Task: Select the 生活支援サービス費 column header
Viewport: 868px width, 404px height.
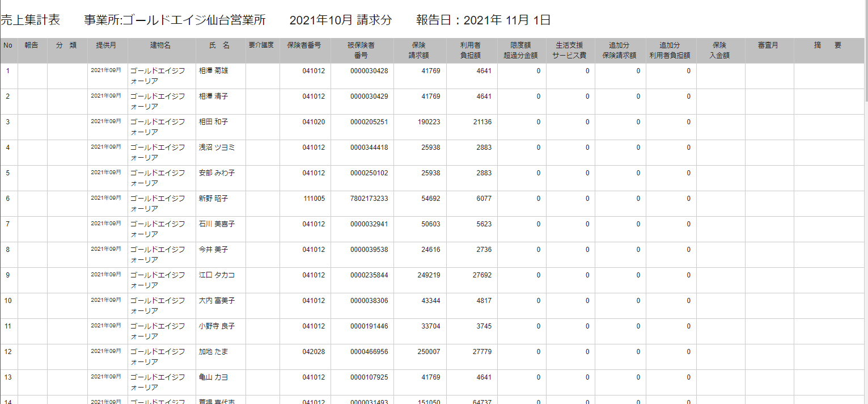Action: [570, 50]
